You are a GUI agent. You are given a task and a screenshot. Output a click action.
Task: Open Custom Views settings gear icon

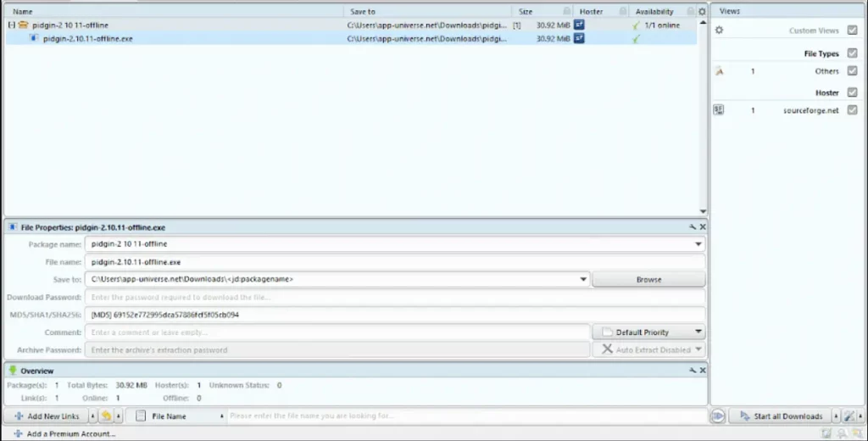click(719, 30)
